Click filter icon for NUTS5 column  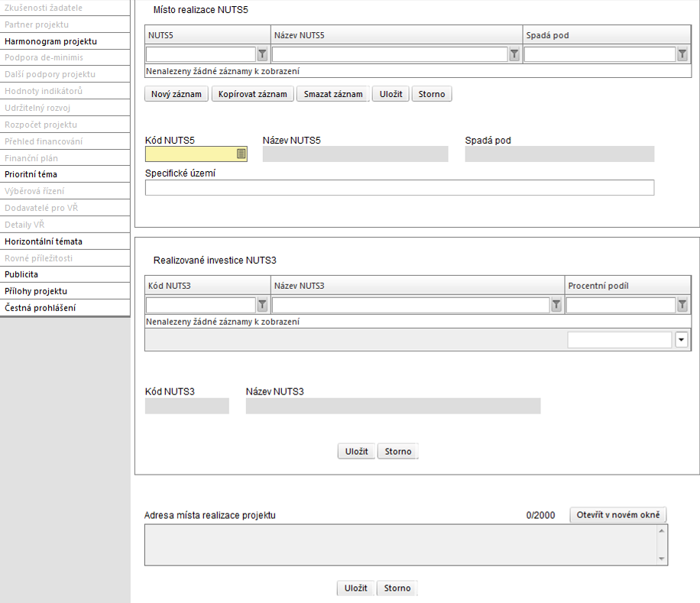tap(263, 54)
